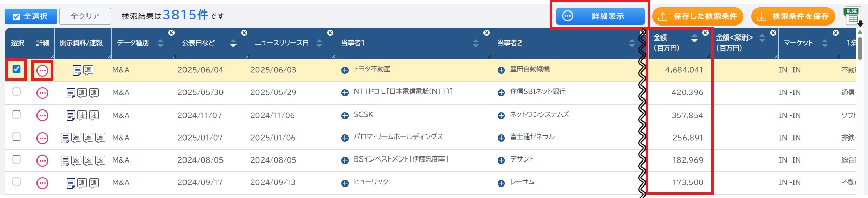Check the NTTドコモ row checkbox
The width and height of the screenshot is (868, 198).
coord(16,92)
